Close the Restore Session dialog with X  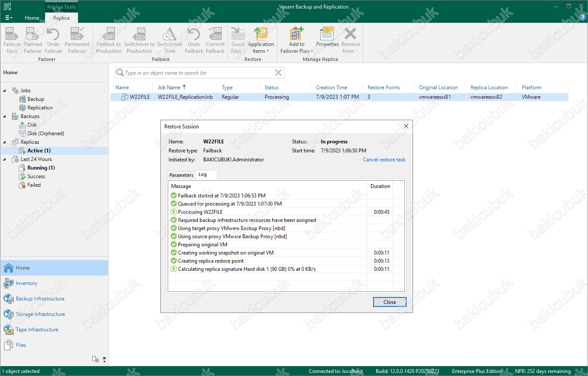pyautogui.click(x=406, y=126)
